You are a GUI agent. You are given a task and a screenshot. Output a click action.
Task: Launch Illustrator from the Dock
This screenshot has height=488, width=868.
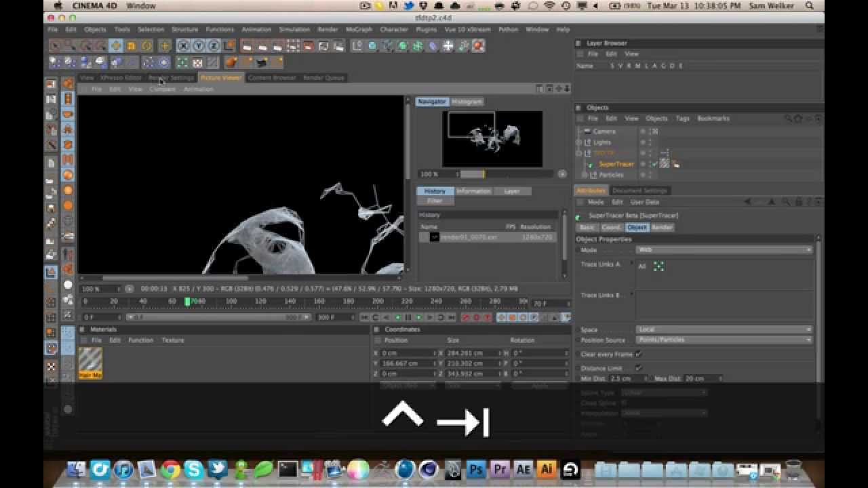coord(546,469)
